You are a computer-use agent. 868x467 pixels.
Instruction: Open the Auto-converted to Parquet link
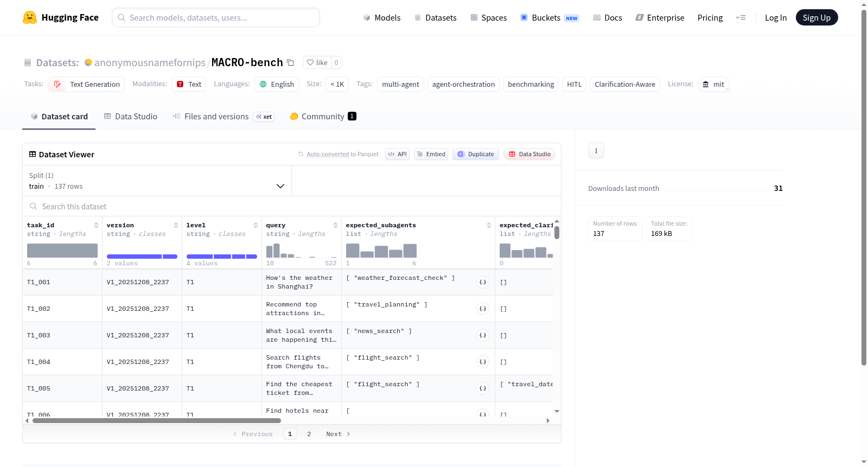(328, 154)
